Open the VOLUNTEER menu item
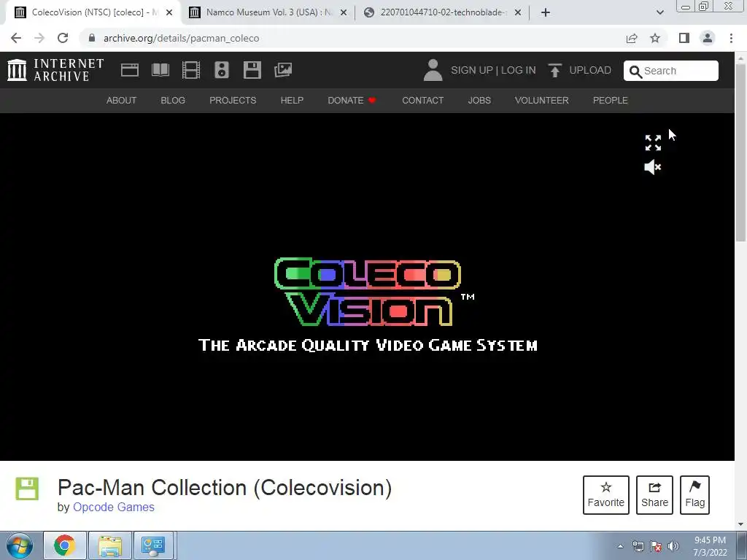747x560 pixels. coord(542,101)
